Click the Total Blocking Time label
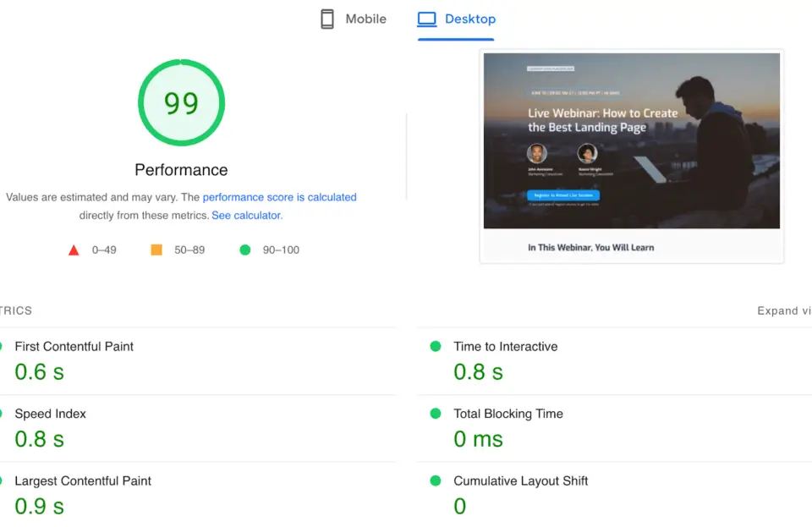This screenshot has height=527, width=812. pyautogui.click(x=508, y=414)
